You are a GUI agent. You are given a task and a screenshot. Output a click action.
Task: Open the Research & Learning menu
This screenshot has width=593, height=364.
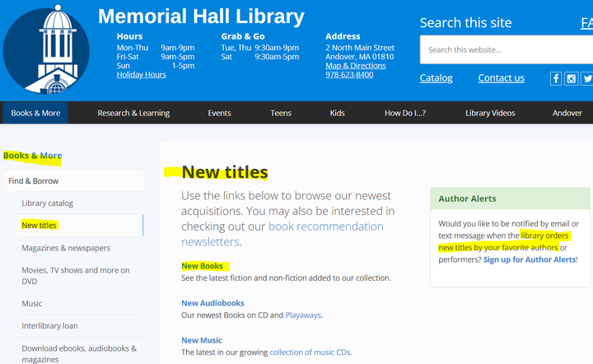[133, 113]
